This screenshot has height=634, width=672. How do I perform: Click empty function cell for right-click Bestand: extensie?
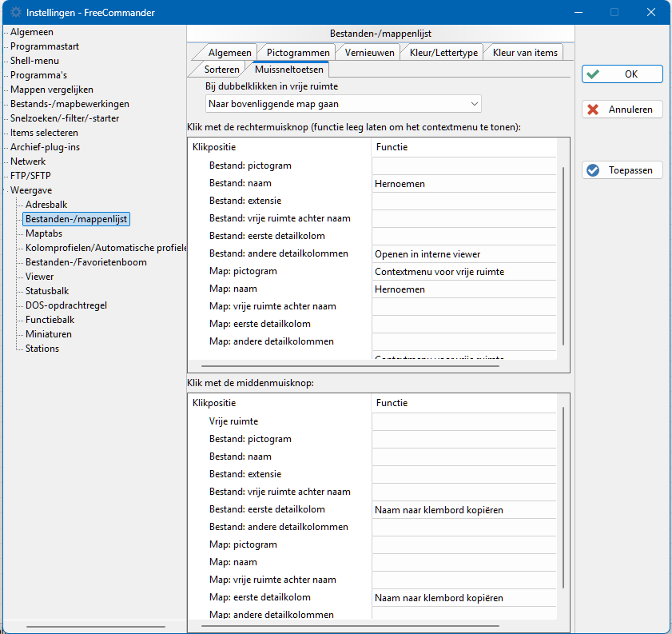(x=463, y=201)
